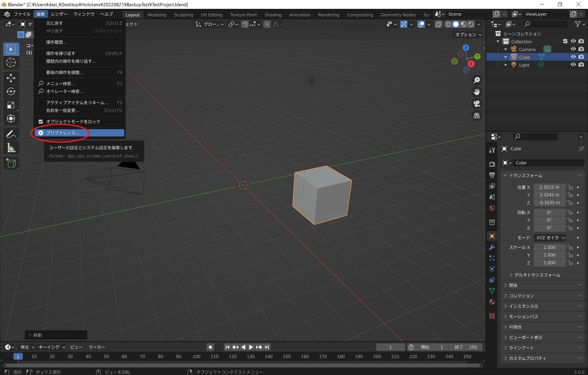The image size is (588, 375).
Task: Expand the コレクション panel
Action: (543, 296)
